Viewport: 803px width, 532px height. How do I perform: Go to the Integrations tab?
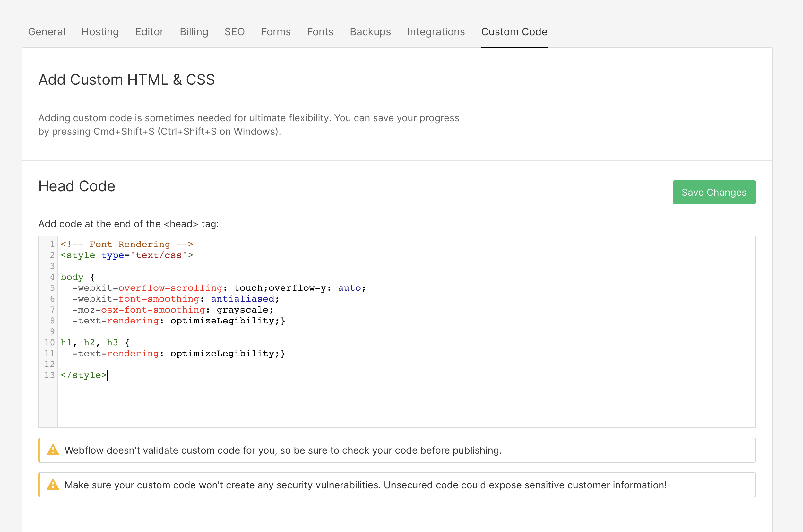[x=436, y=31]
